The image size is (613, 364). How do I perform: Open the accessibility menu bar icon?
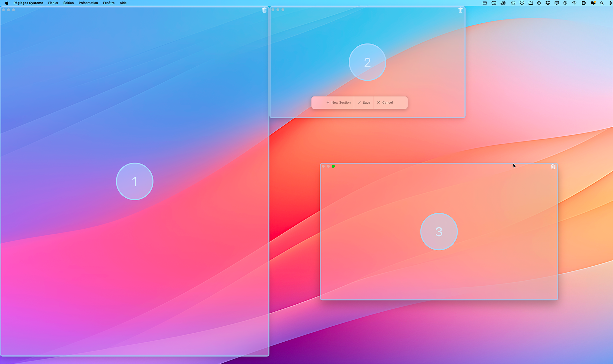(x=565, y=3)
